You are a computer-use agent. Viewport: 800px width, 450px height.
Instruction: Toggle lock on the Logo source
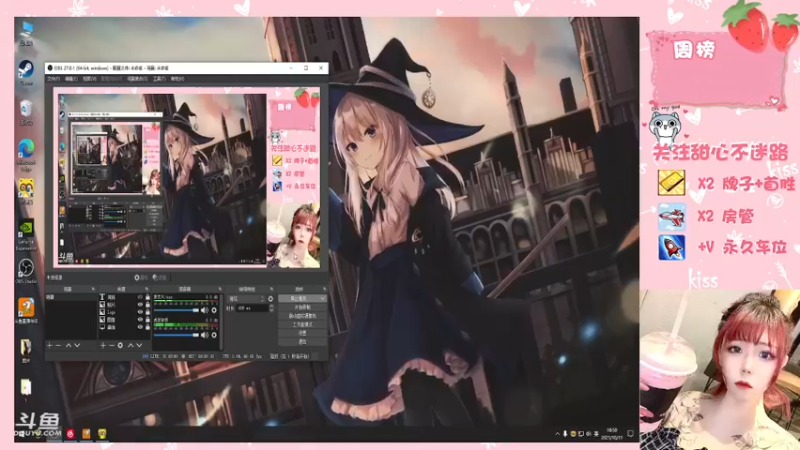click(147, 312)
